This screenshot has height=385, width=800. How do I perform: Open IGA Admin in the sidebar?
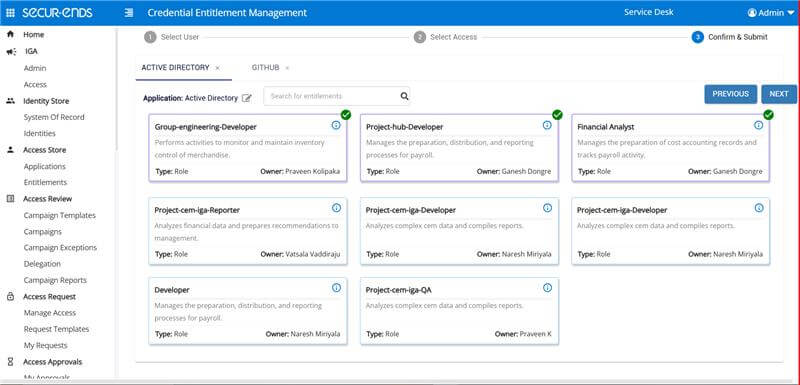35,68
